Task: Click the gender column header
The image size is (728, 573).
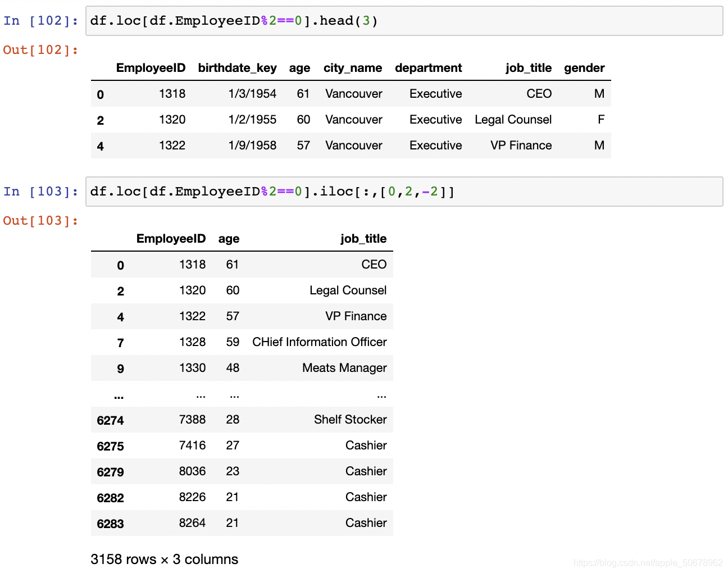Action: tap(584, 68)
